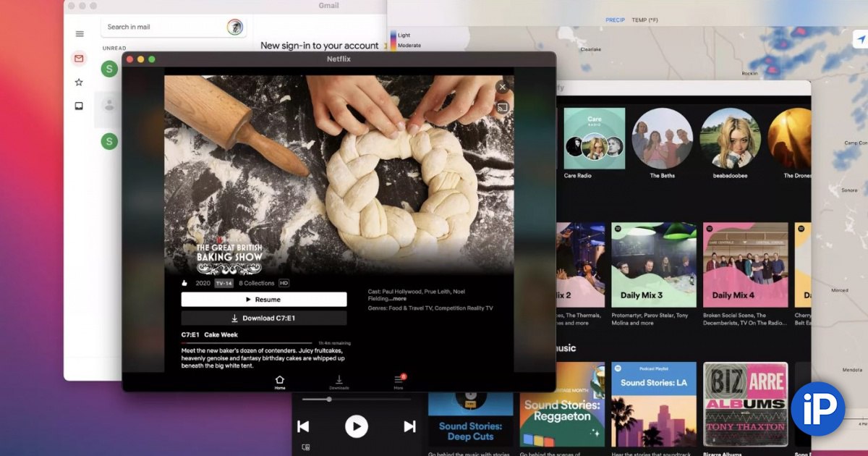Open Care Radio in Spotify
Viewport: 868px width, 456px height.
pyautogui.click(x=595, y=138)
